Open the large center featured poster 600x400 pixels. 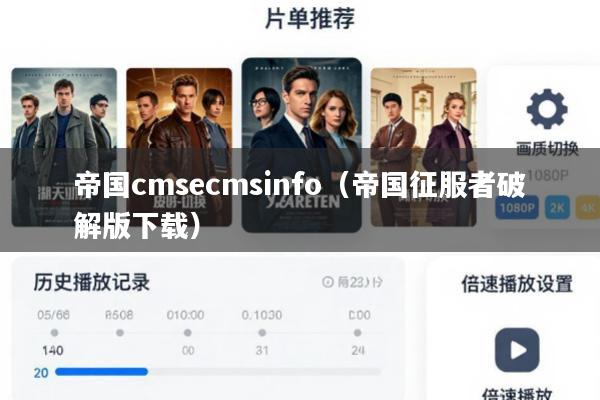tap(302, 145)
